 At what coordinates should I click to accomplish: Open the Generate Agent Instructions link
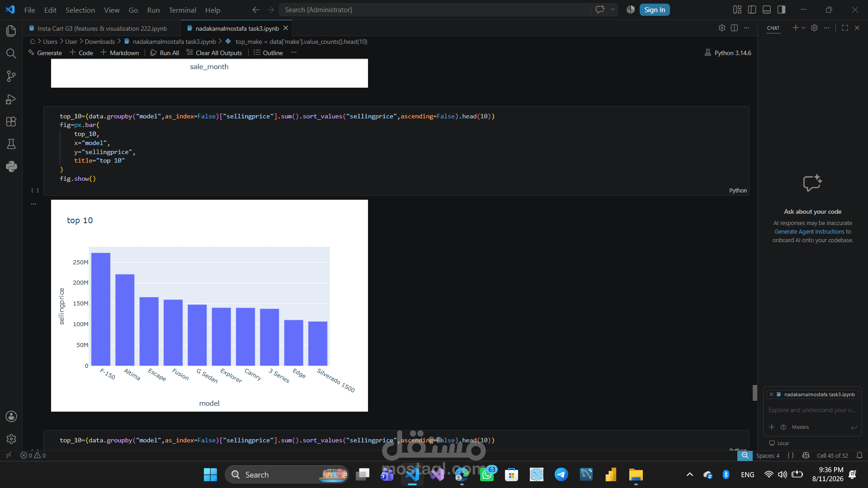[809, 232]
